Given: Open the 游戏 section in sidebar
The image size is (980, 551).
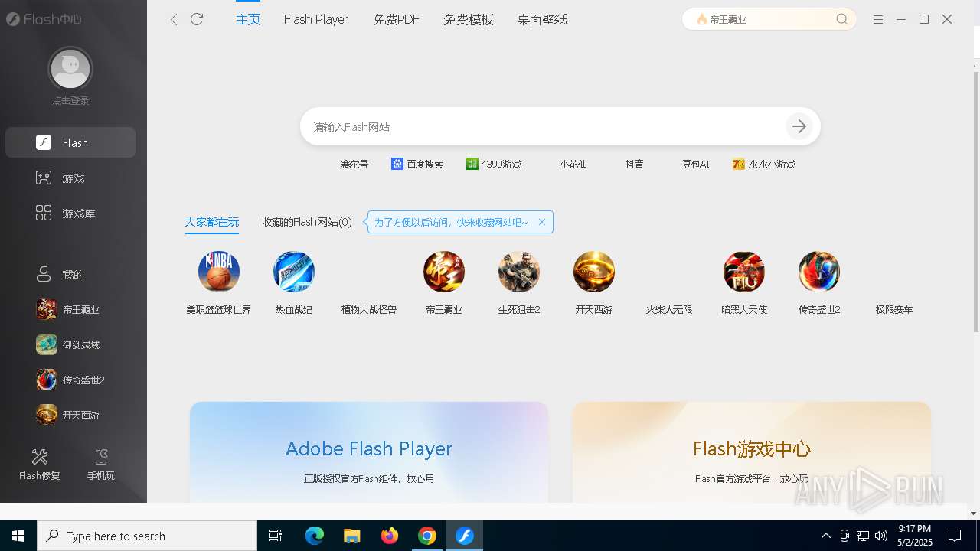Looking at the screenshot, I should [70, 178].
